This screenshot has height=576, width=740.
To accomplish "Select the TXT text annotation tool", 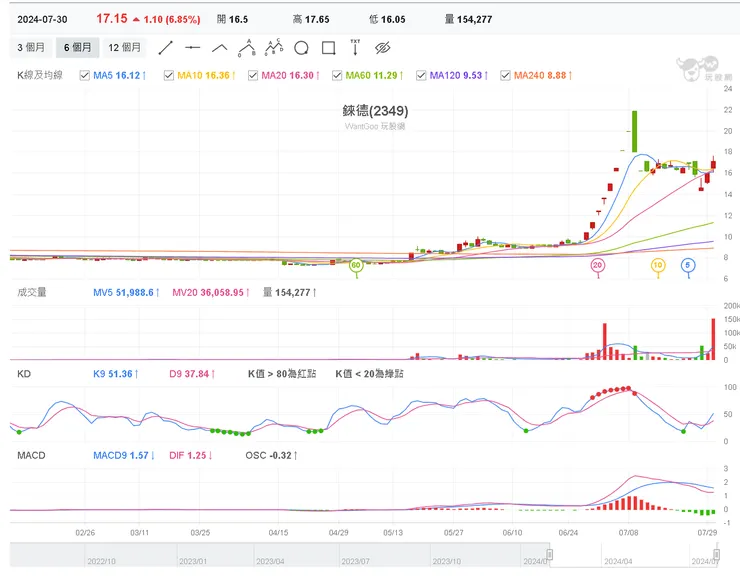I will click(355, 48).
